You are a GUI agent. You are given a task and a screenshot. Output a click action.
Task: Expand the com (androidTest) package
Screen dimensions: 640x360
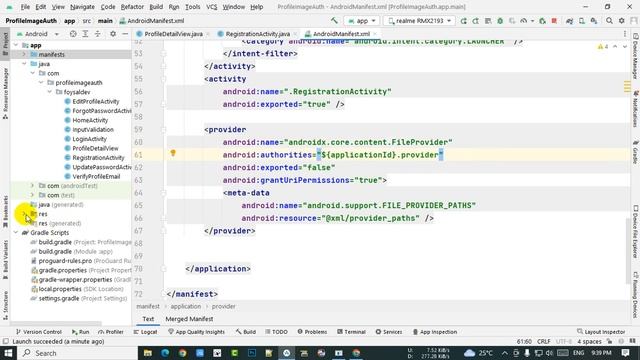[33, 185]
